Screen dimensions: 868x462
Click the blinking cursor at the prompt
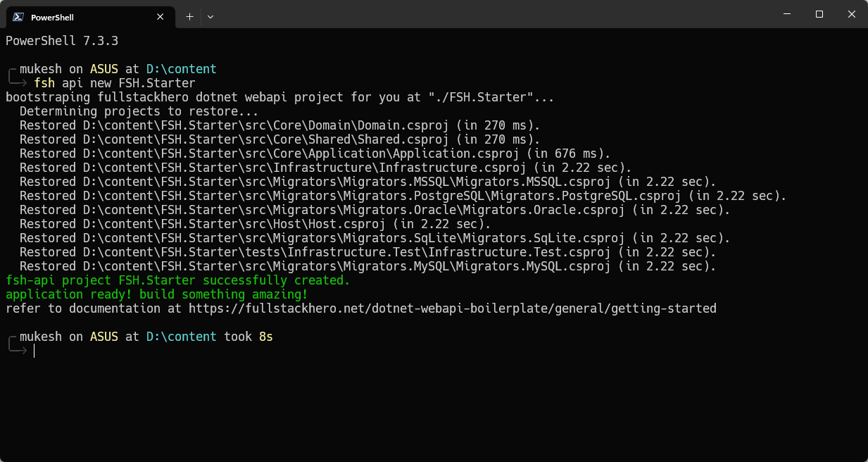point(34,351)
